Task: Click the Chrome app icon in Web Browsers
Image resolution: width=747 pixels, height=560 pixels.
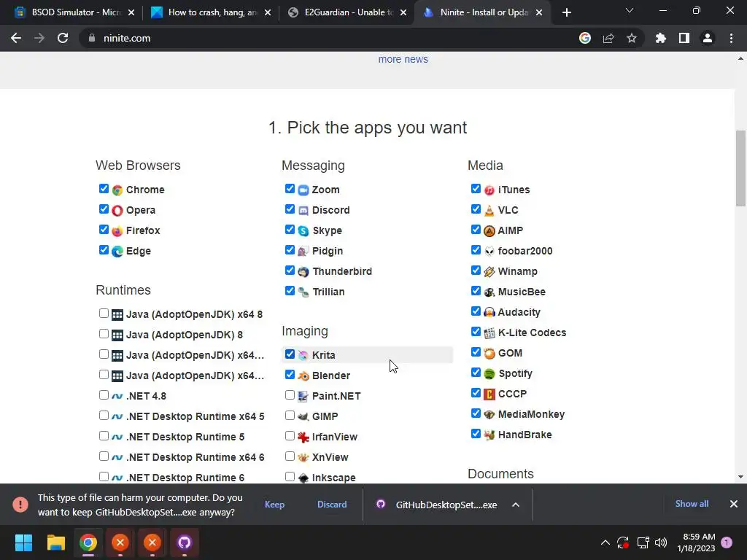Action: [x=117, y=190]
